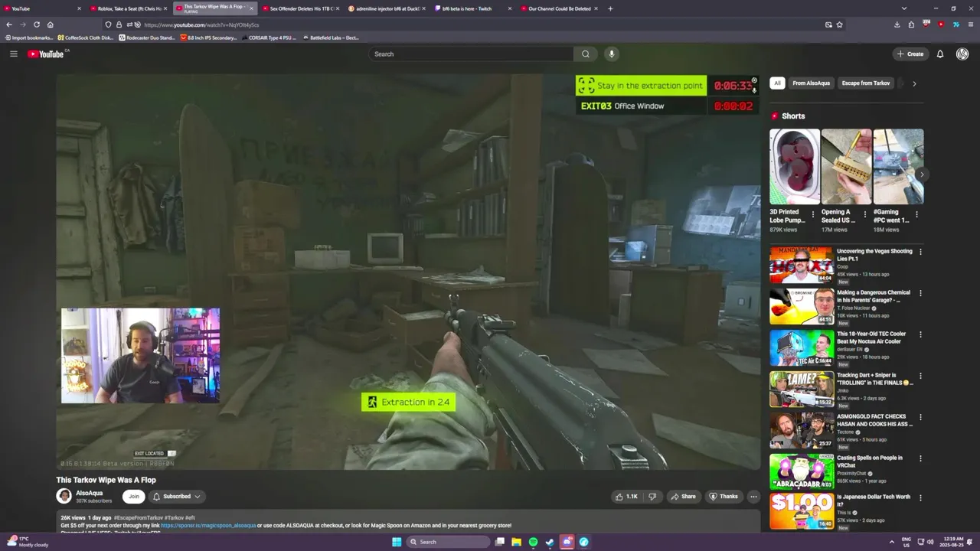The height and width of the screenshot is (551, 980).
Task: Select the From AlsoAqua filter chip
Action: click(811, 83)
